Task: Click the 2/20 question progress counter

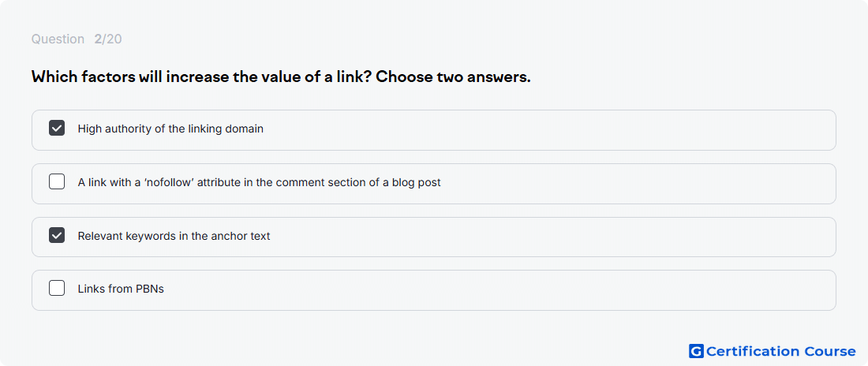Action: click(x=108, y=39)
